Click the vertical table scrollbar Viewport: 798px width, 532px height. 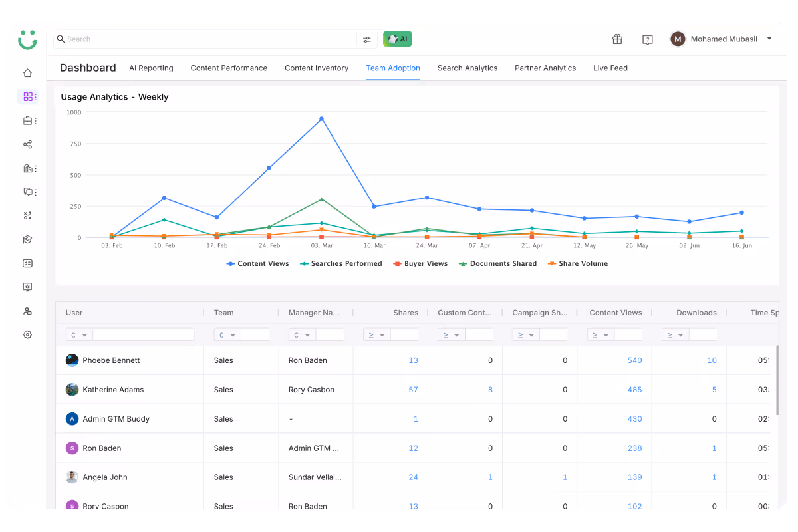(777, 379)
